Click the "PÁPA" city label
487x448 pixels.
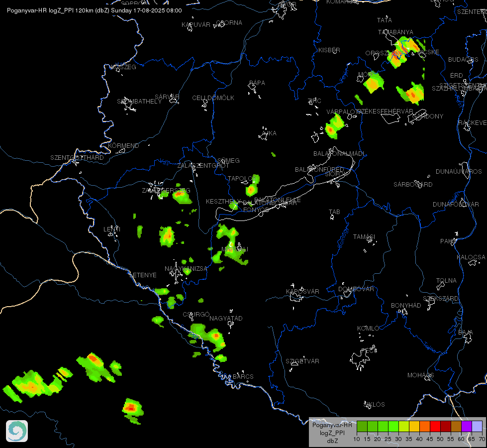click(257, 83)
